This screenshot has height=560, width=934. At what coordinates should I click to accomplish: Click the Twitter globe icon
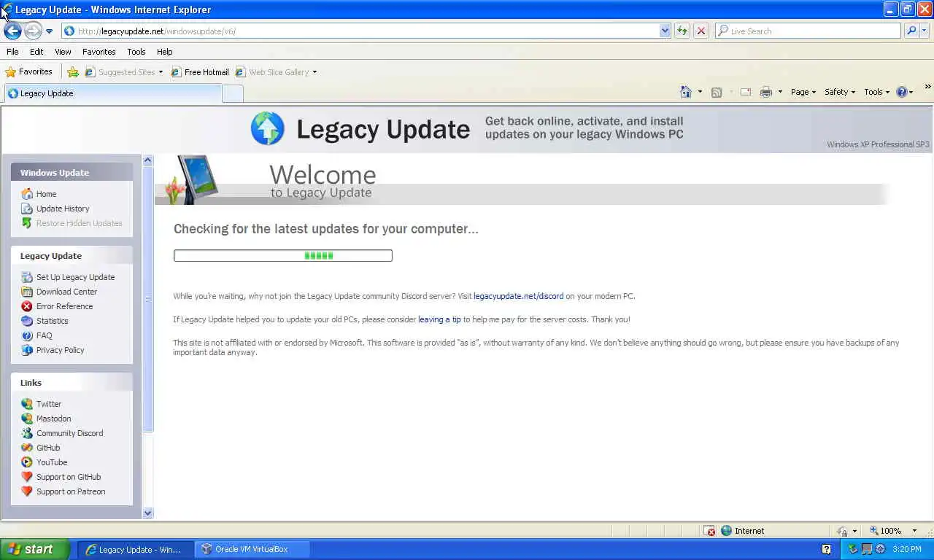[27, 404]
